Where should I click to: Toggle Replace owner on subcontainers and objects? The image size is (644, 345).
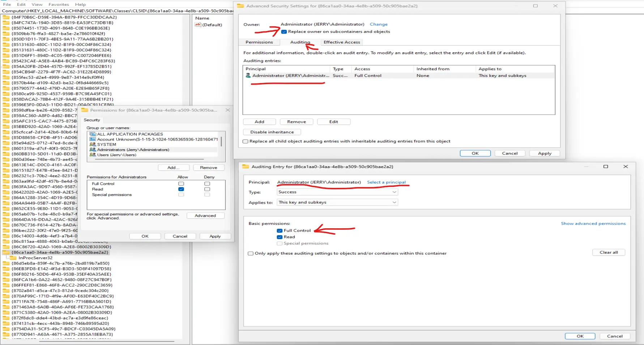pyautogui.click(x=284, y=32)
